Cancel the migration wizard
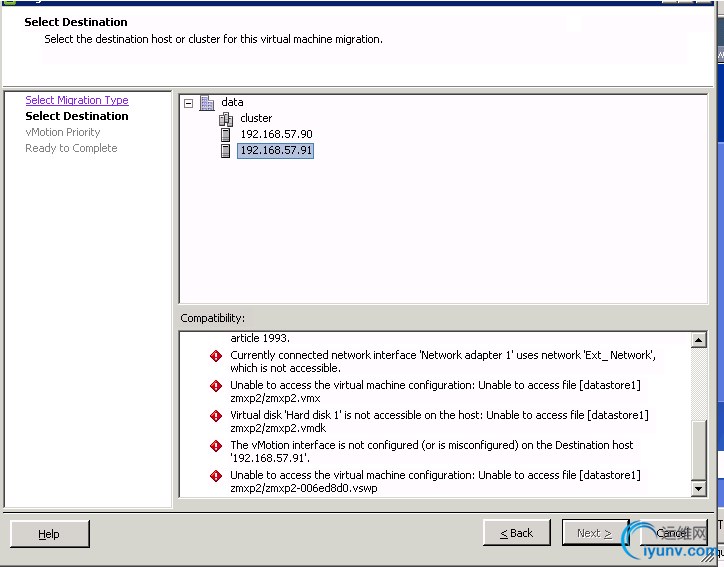 coord(673,533)
